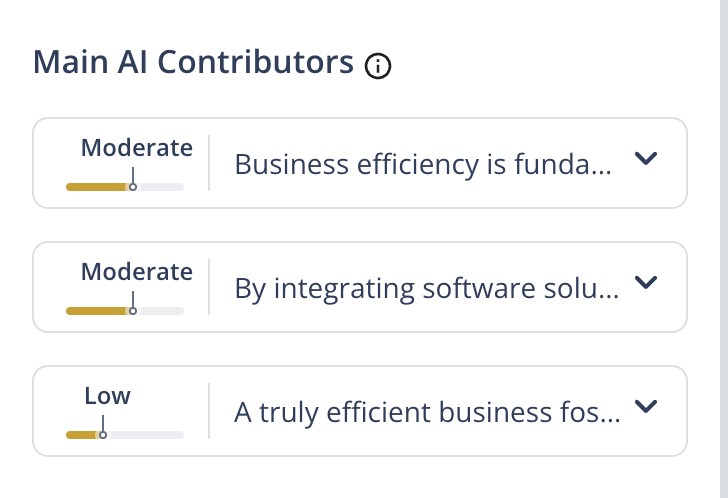728x498 pixels.
Task: Click the meter marker dot under Low
Action: [102, 435]
